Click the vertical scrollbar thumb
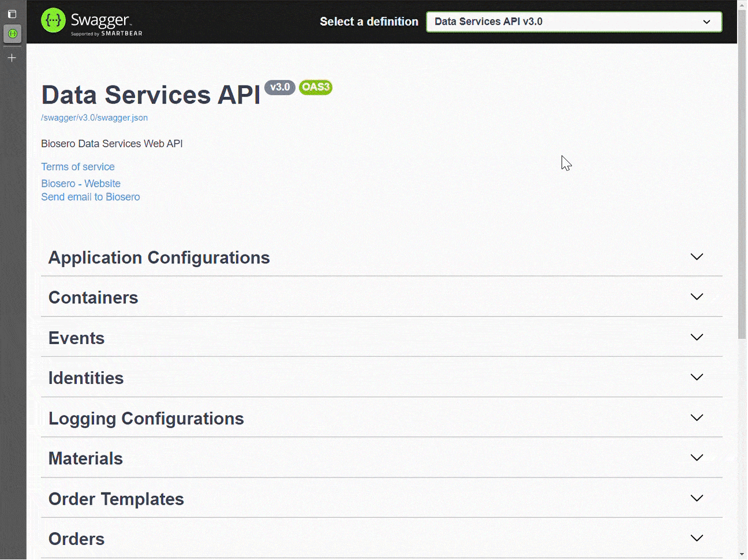The height and width of the screenshot is (560, 748). pyautogui.click(x=742, y=173)
